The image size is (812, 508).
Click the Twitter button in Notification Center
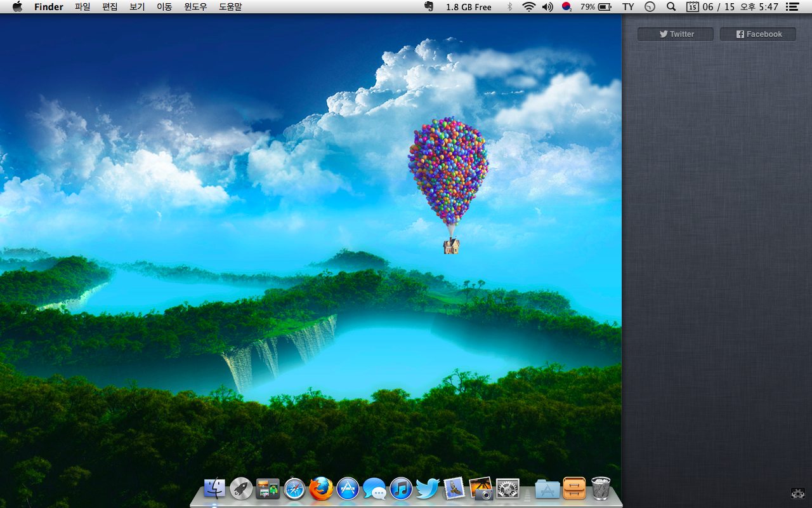tap(676, 34)
